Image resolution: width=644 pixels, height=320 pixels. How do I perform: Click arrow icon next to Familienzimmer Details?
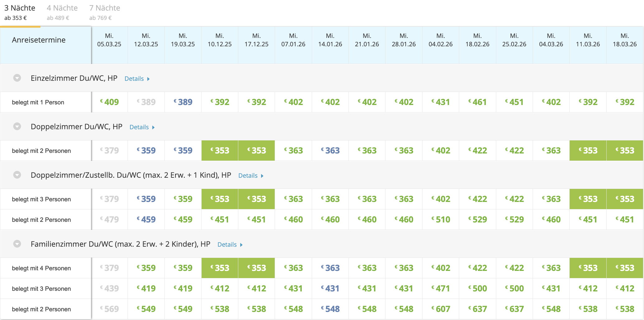click(x=241, y=245)
